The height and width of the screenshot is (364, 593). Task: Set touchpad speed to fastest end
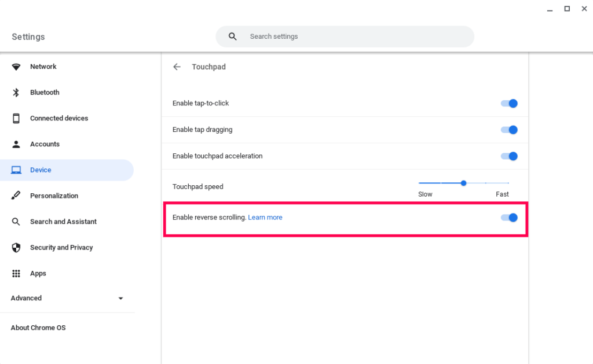click(x=508, y=183)
